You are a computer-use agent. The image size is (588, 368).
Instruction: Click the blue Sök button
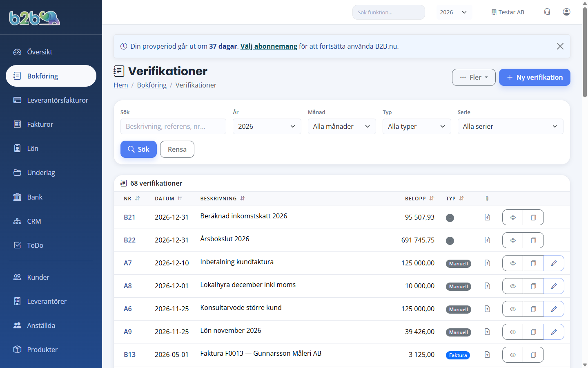[x=138, y=149]
